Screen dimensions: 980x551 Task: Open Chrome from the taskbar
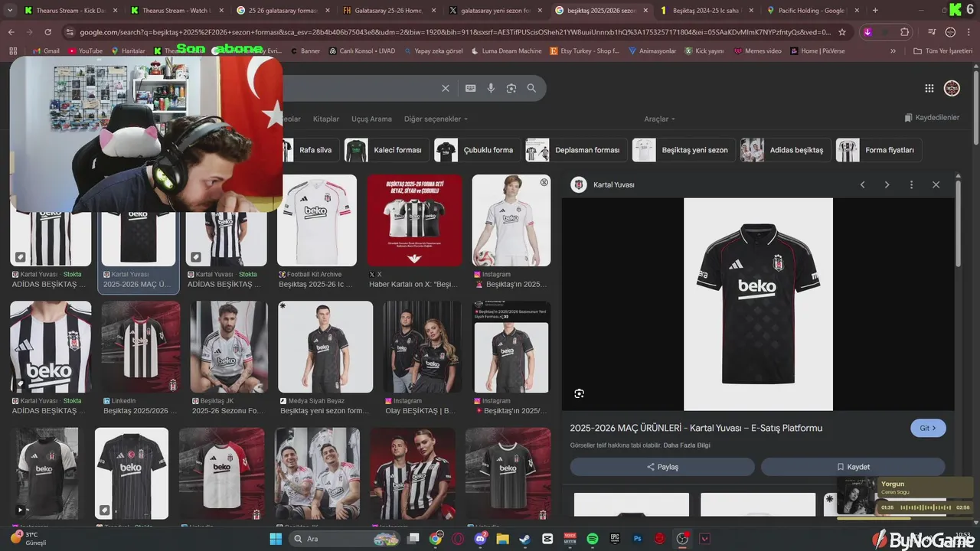point(436,539)
